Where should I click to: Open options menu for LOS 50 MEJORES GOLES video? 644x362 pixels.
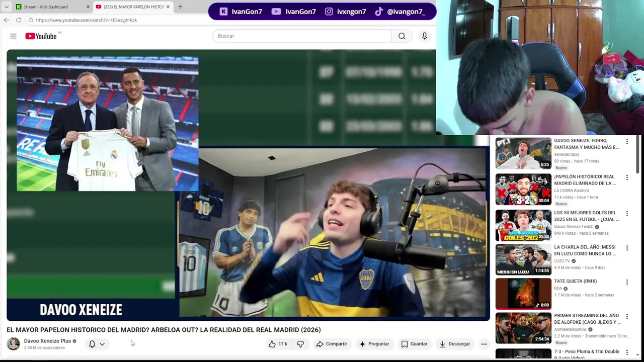627,214
